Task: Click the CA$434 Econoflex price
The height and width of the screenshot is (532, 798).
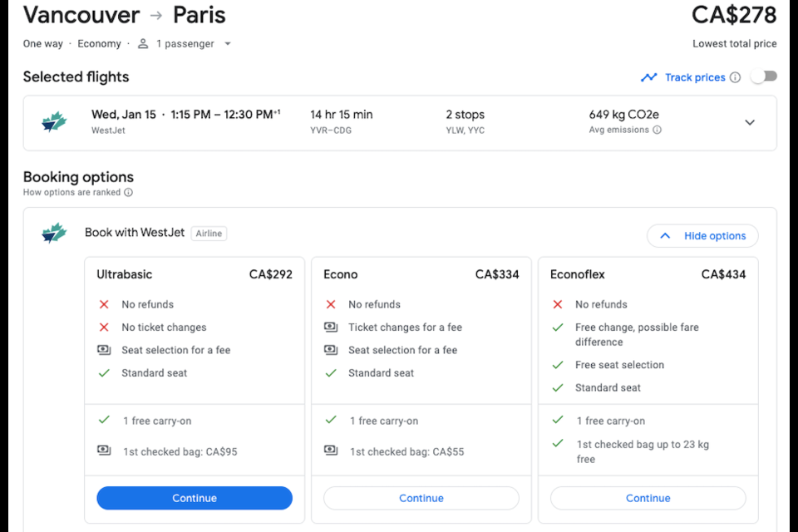Action: 724,274
